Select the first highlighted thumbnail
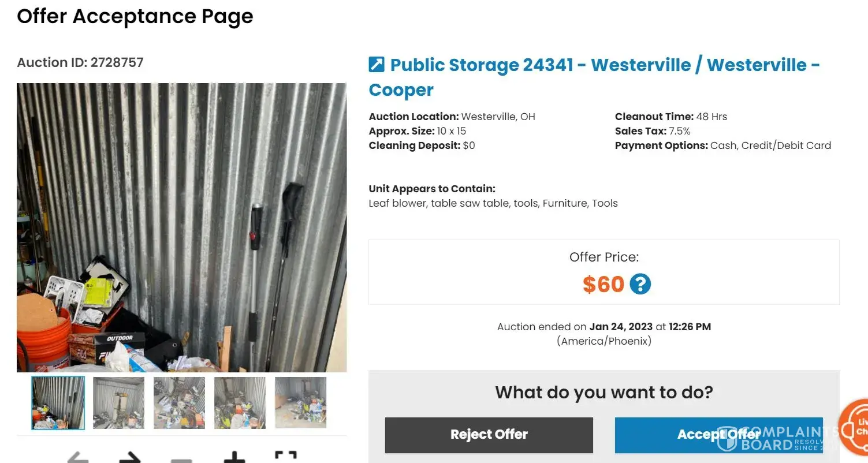The width and height of the screenshot is (868, 463). point(58,402)
